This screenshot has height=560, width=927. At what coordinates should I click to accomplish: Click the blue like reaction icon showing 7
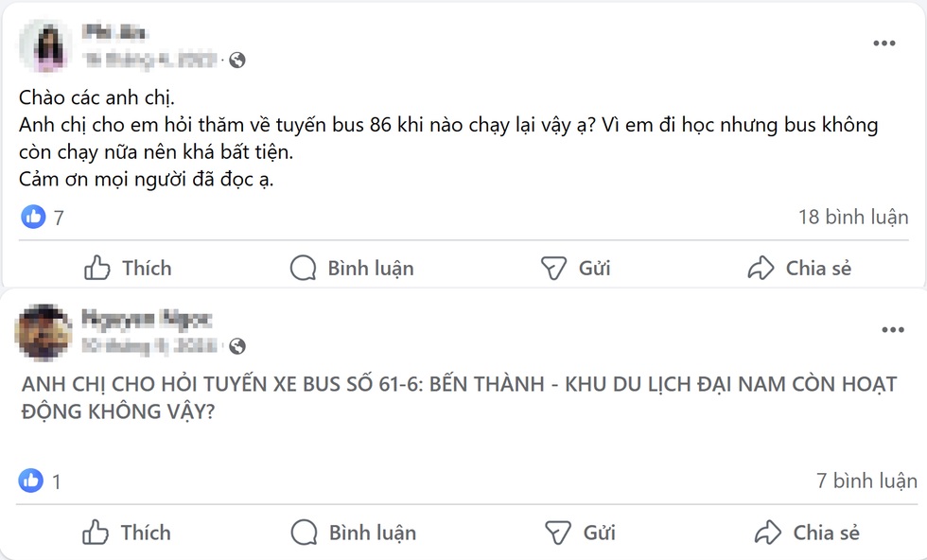[33, 218]
